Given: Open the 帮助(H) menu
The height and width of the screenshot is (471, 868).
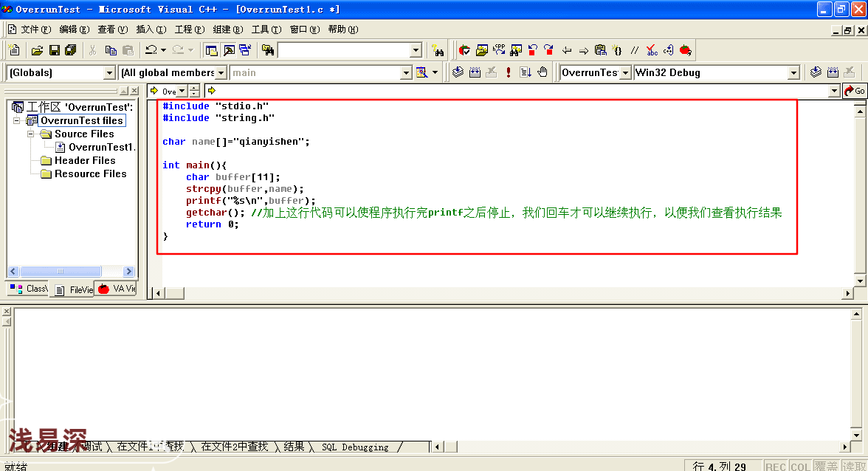Looking at the screenshot, I should (342, 30).
